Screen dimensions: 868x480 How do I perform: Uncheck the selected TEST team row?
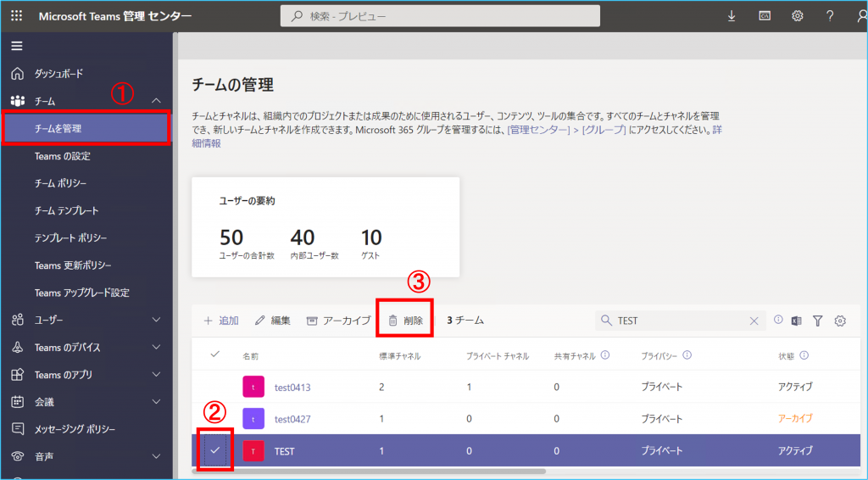[x=215, y=450]
